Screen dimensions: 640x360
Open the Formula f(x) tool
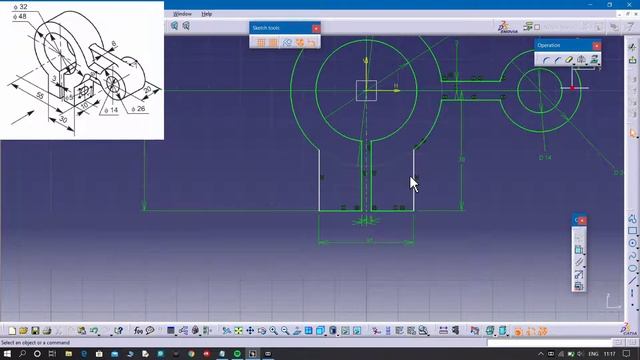click(x=138, y=331)
